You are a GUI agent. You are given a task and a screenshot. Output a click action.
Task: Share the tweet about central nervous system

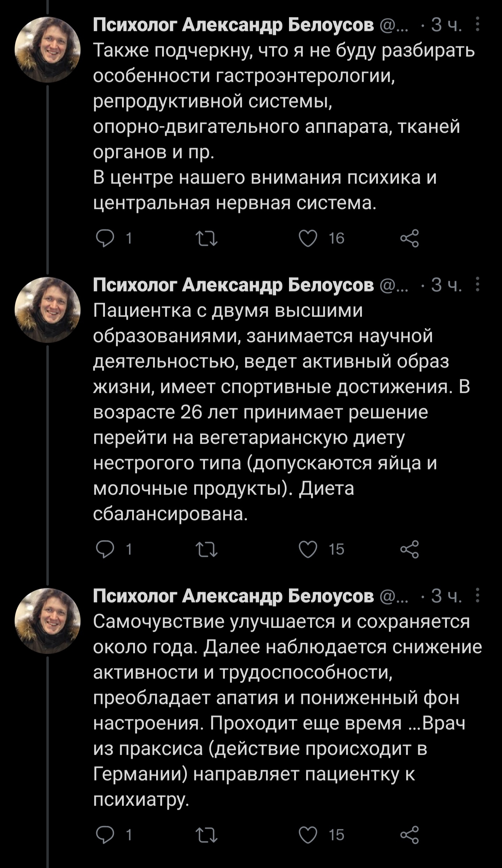[x=410, y=239]
